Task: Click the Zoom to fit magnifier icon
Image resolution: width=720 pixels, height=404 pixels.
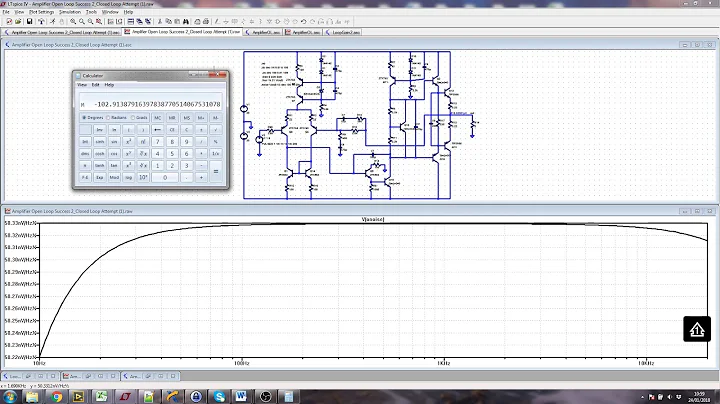Action: (99, 22)
